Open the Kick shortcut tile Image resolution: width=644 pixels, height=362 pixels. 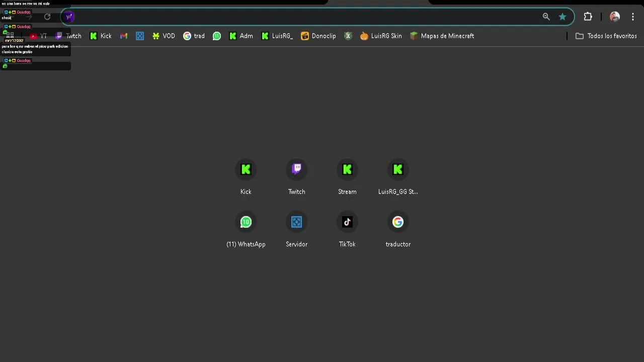(246, 177)
